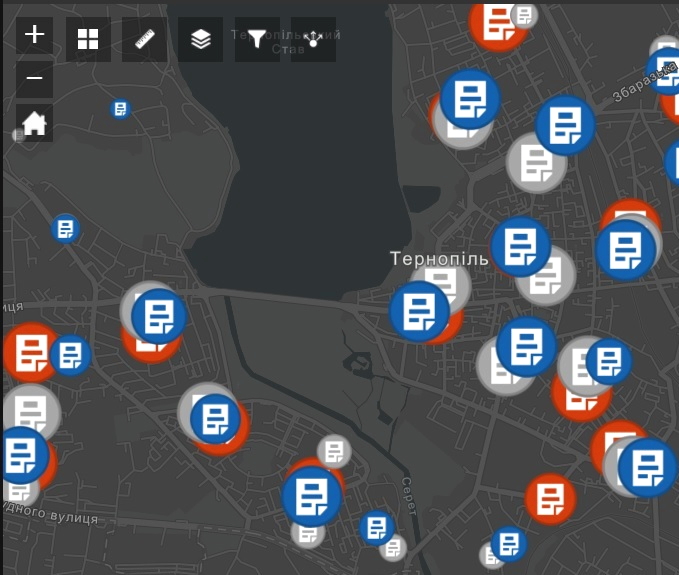Screen dimensions: 679x575
Task: Reset map using Home button
Action: pyautogui.click(x=35, y=123)
